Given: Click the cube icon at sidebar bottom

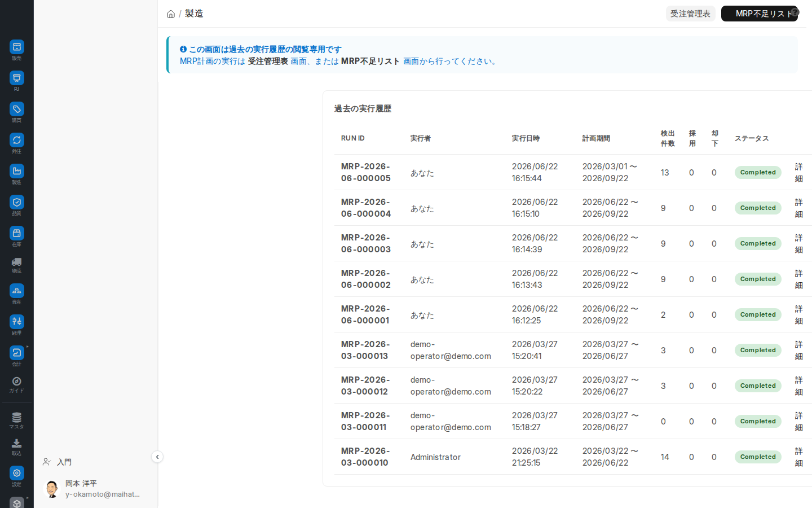Looking at the screenshot, I should (x=17, y=503).
